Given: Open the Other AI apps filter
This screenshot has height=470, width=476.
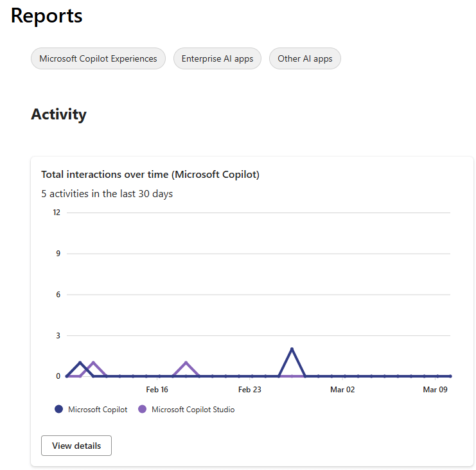Looking at the screenshot, I should 304,58.
